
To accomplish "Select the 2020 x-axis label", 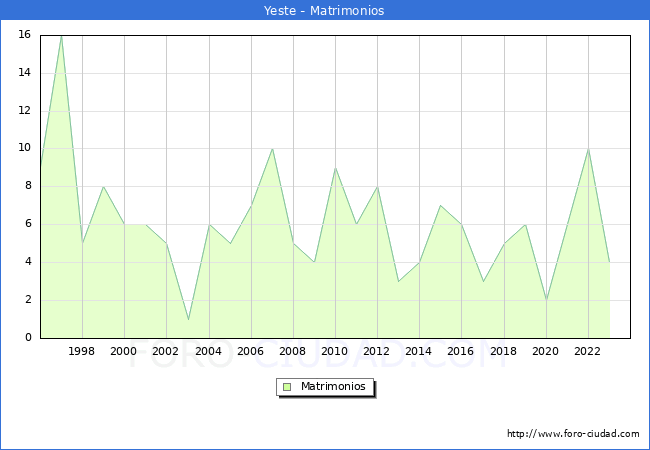I will click(546, 351).
